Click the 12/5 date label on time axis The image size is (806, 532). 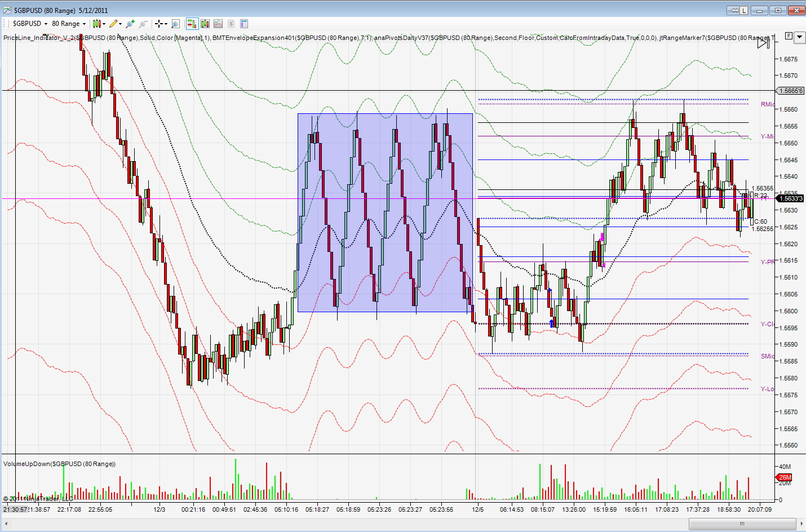478,509
